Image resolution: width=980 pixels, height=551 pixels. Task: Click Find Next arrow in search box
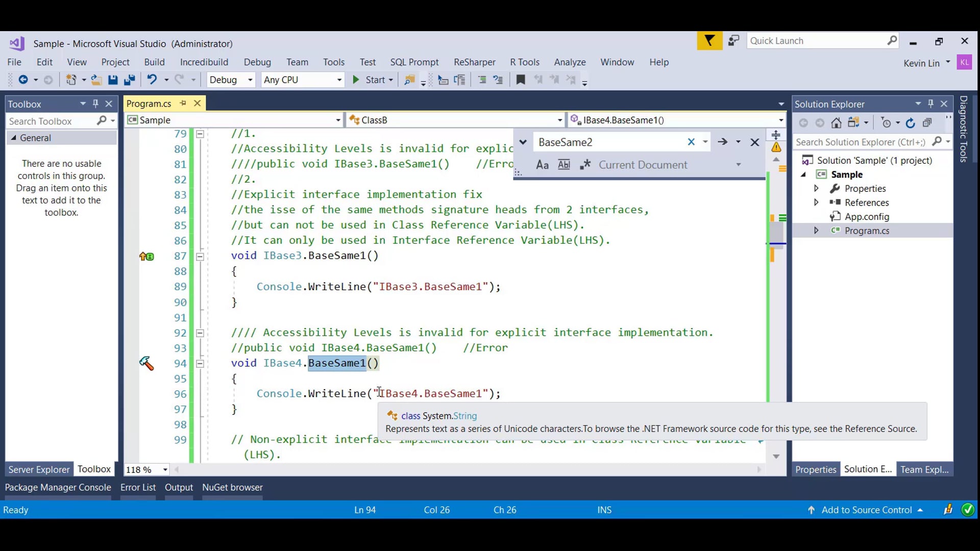pos(722,142)
